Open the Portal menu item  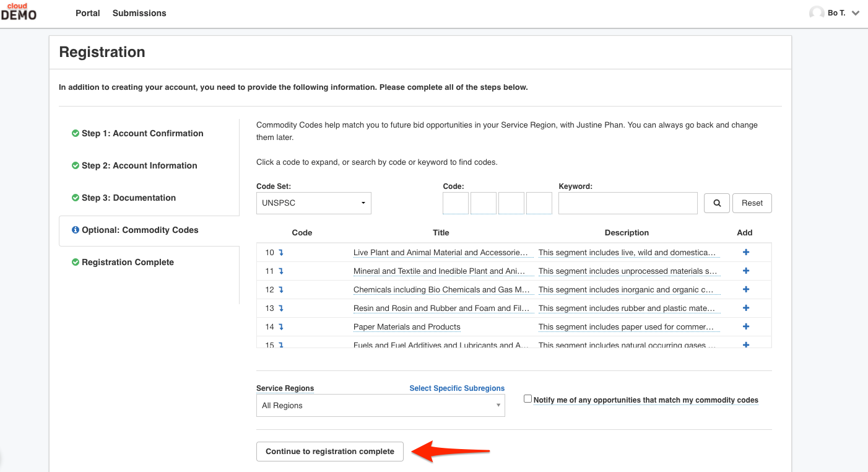[88, 13]
